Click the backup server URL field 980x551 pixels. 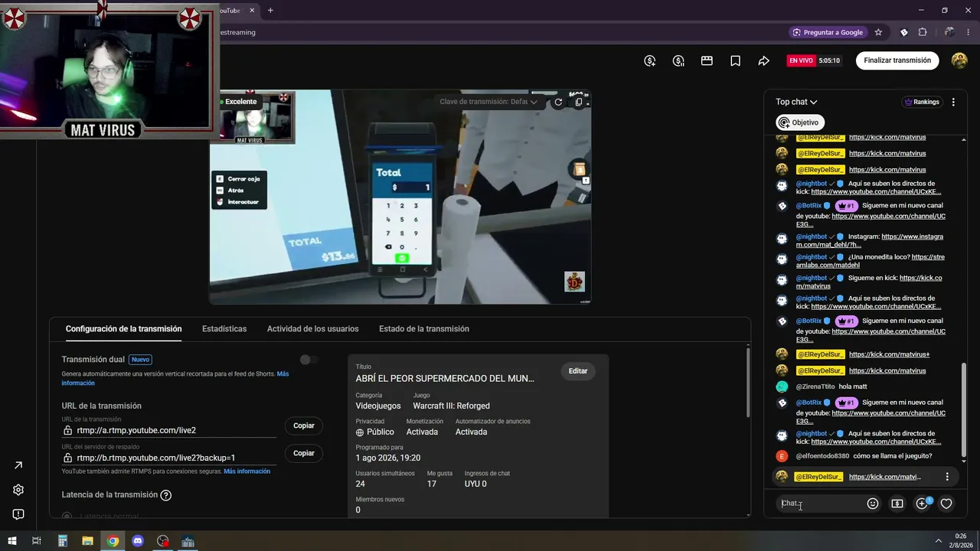click(169, 458)
